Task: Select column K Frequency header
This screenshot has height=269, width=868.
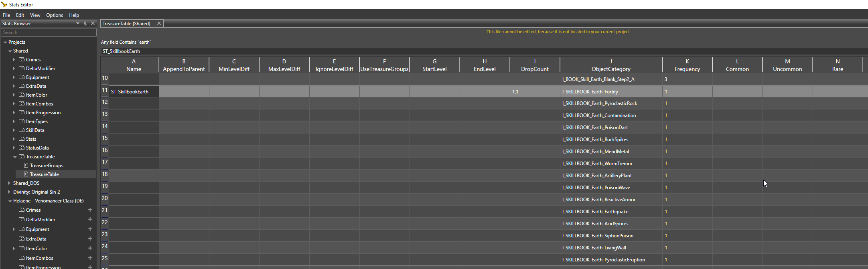Action: point(687,65)
